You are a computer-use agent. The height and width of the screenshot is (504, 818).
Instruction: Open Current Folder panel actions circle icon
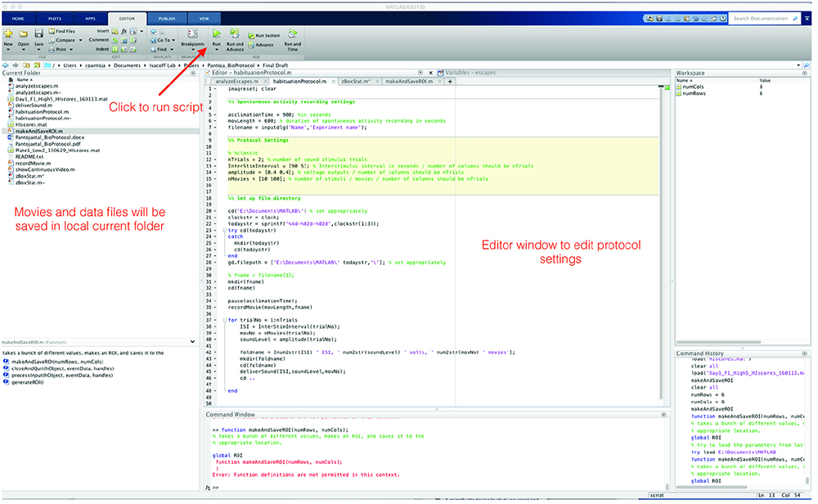click(x=193, y=73)
